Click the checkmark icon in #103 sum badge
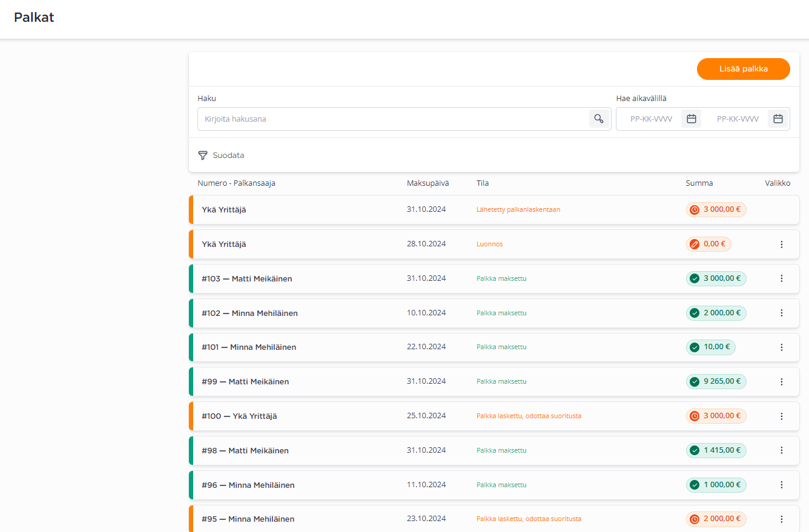The image size is (809, 532). click(x=695, y=278)
